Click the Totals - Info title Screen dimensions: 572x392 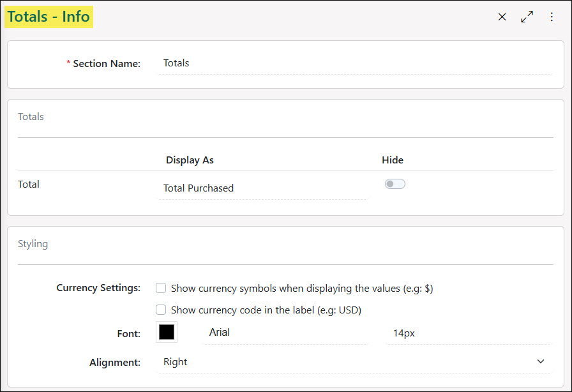pyautogui.click(x=49, y=17)
